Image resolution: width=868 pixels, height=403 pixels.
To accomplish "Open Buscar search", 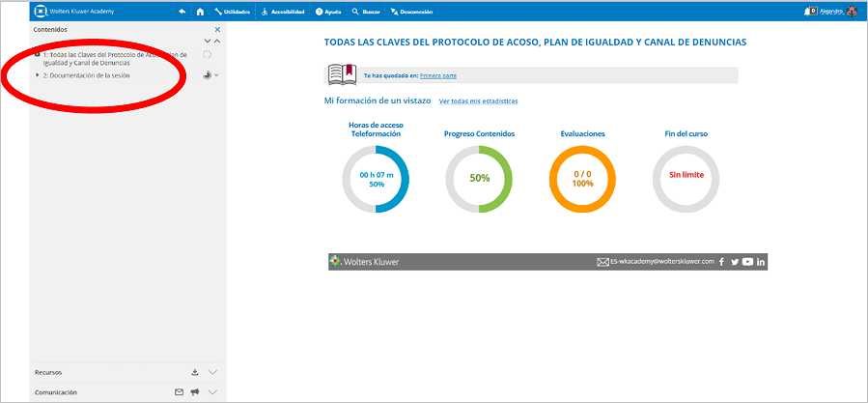I will (x=366, y=12).
